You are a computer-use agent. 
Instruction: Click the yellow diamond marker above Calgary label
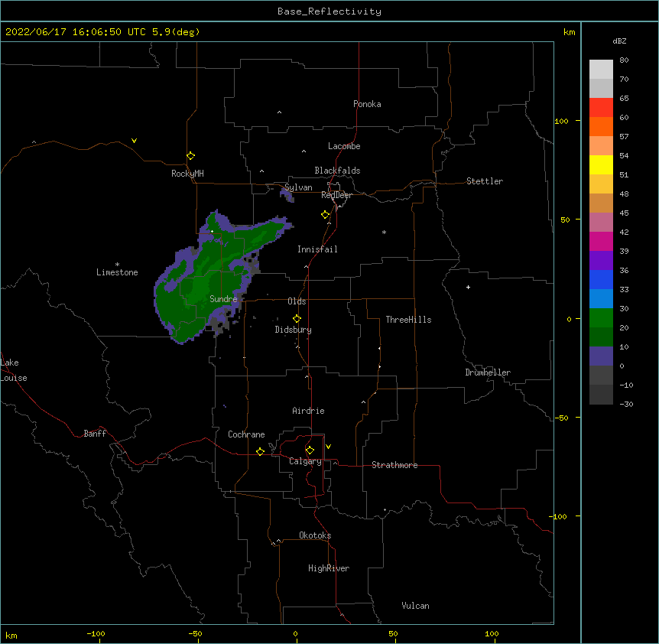pos(310,450)
